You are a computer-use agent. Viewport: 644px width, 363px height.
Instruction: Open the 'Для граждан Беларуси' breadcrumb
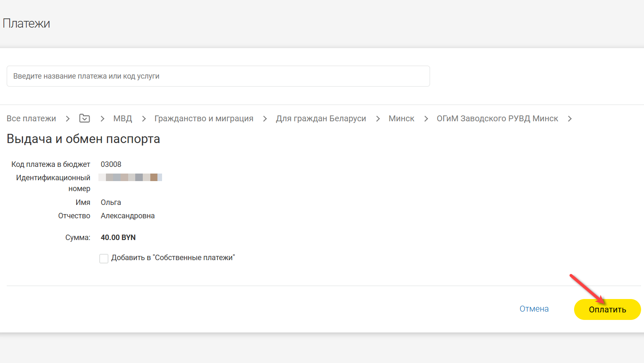(x=321, y=118)
